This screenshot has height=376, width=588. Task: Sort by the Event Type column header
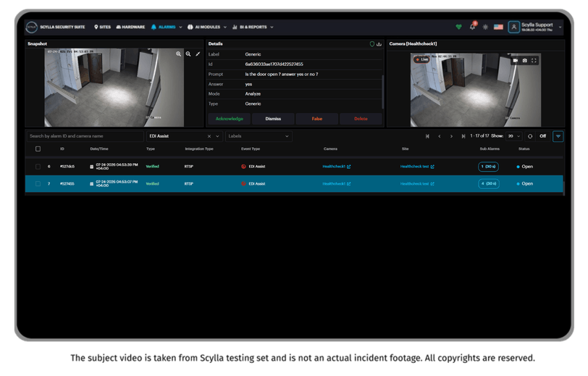tap(251, 149)
